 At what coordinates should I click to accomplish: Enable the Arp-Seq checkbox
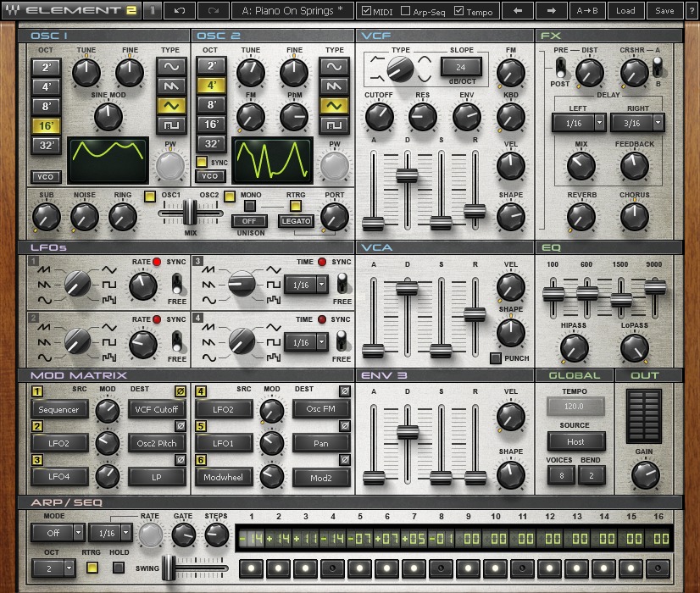405,11
